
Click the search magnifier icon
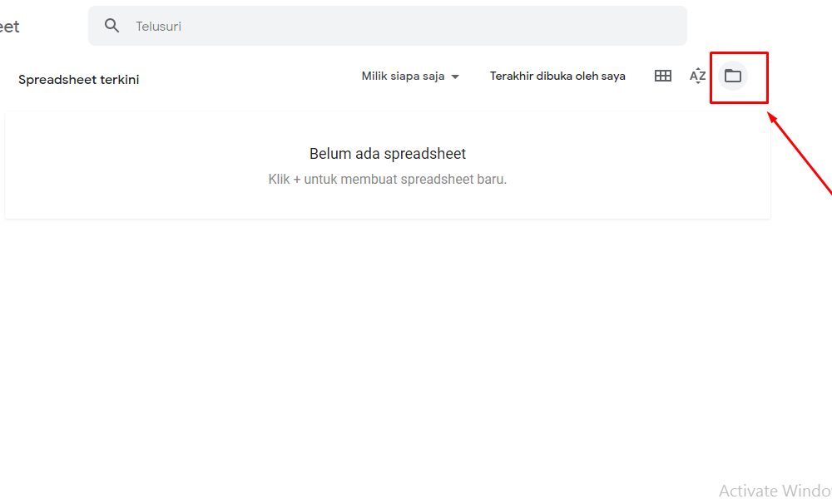tap(111, 26)
